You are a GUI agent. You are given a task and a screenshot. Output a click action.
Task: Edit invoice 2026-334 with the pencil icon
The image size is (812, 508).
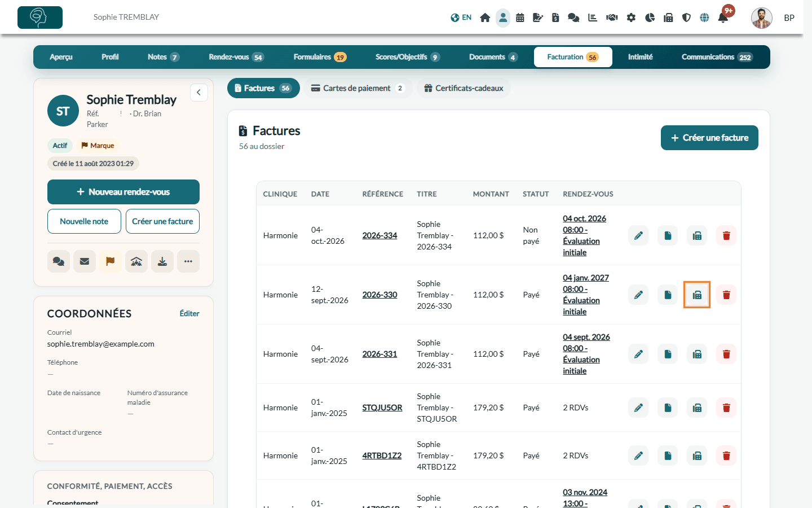638,235
